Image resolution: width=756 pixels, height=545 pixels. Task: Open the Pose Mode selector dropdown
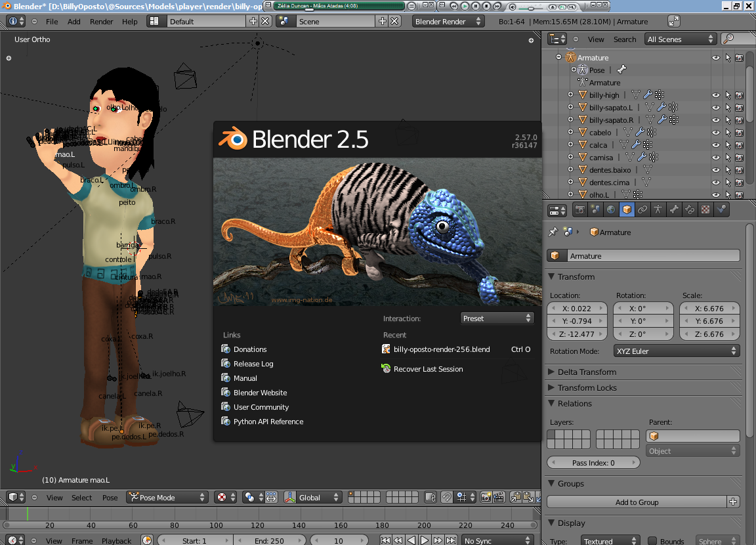(168, 497)
